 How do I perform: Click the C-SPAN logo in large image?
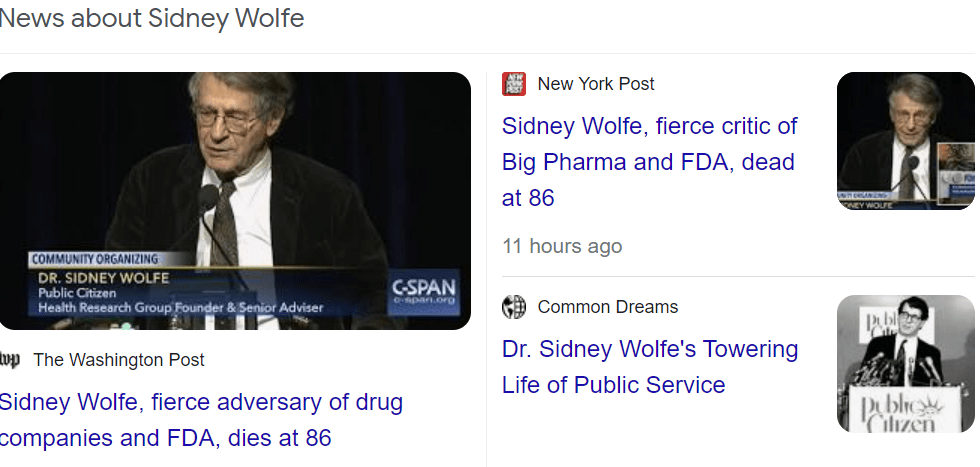click(x=424, y=291)
